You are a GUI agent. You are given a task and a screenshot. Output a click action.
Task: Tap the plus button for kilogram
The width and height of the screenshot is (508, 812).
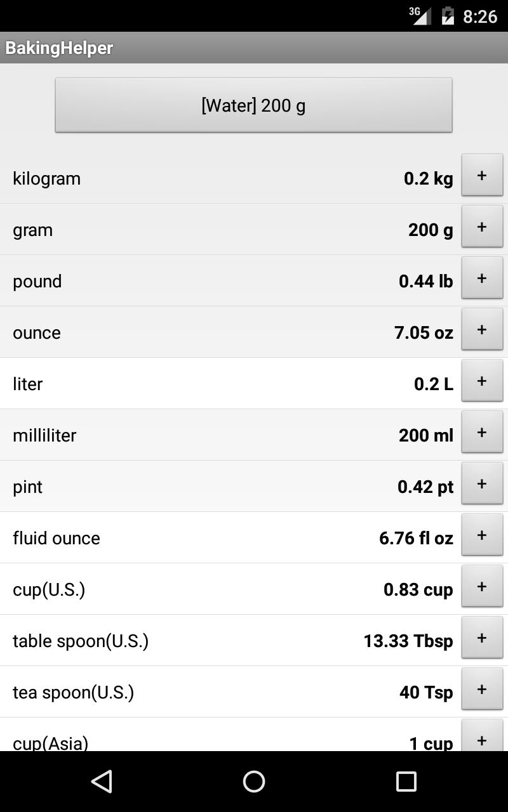point(482,176)
